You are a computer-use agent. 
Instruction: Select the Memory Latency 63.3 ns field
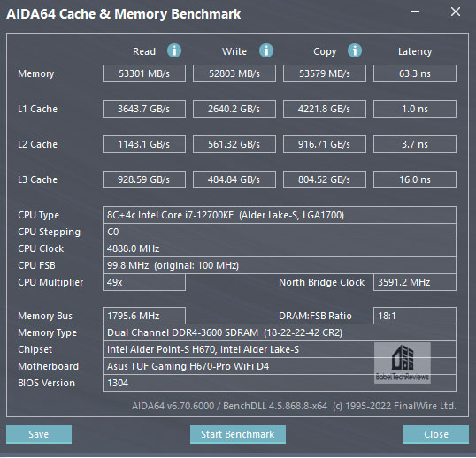coord(415,73)
